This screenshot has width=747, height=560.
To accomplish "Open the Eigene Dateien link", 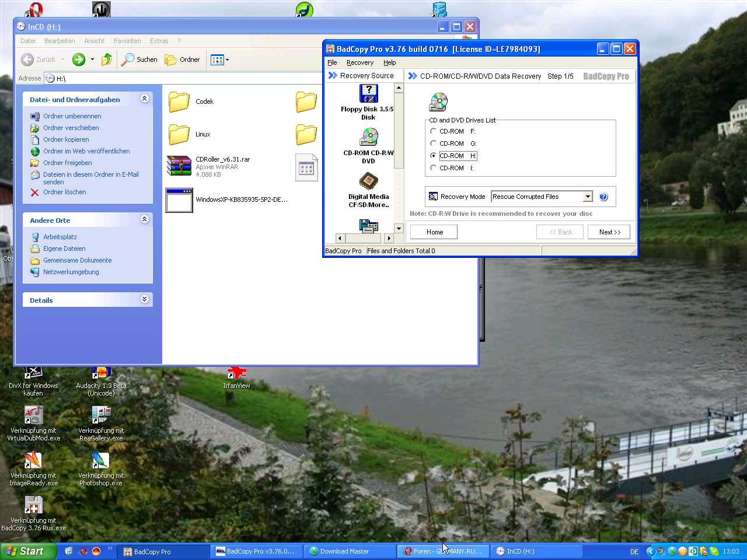I will pyautogui.click(x=64, y=249).
